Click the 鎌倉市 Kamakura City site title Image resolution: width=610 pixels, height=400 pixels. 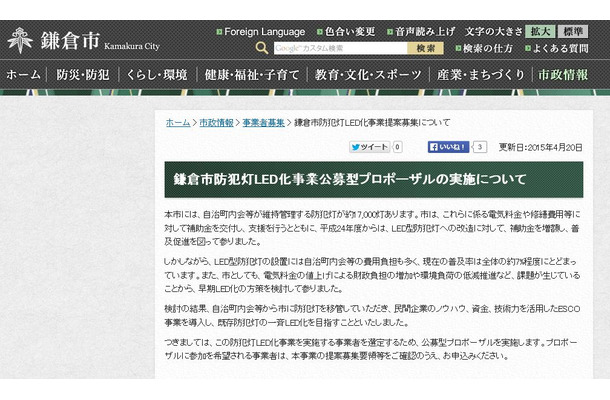(100, 41)
